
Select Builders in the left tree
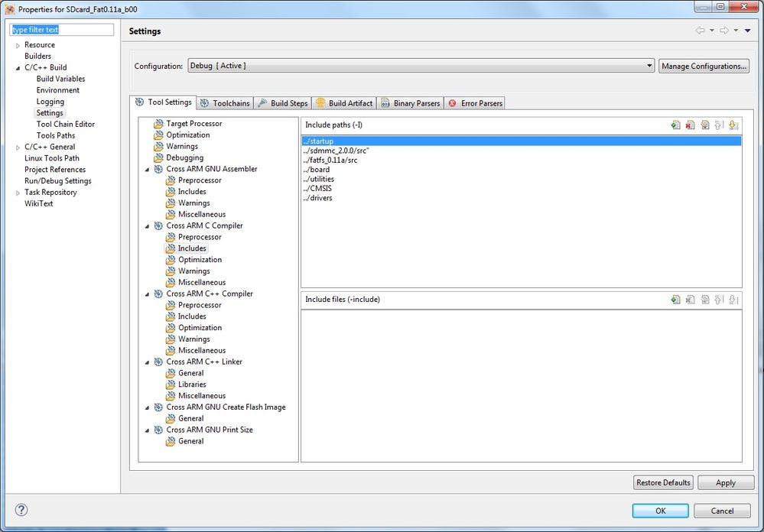(37, 57)
